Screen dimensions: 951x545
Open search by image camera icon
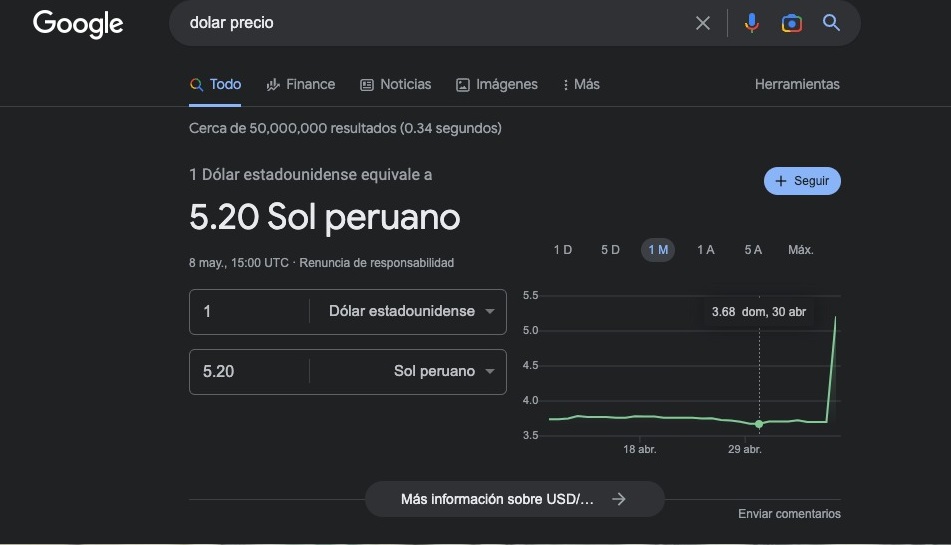tap(791, 23)
